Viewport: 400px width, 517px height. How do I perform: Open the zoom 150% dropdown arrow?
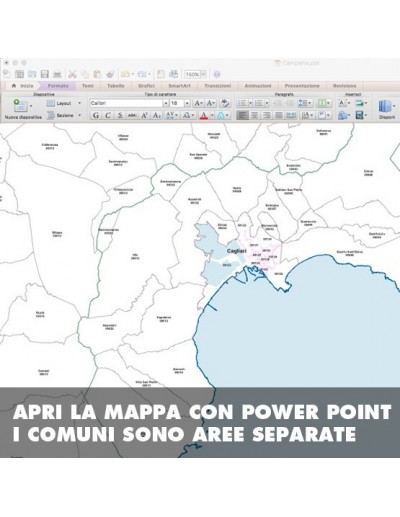pos(203,74)
